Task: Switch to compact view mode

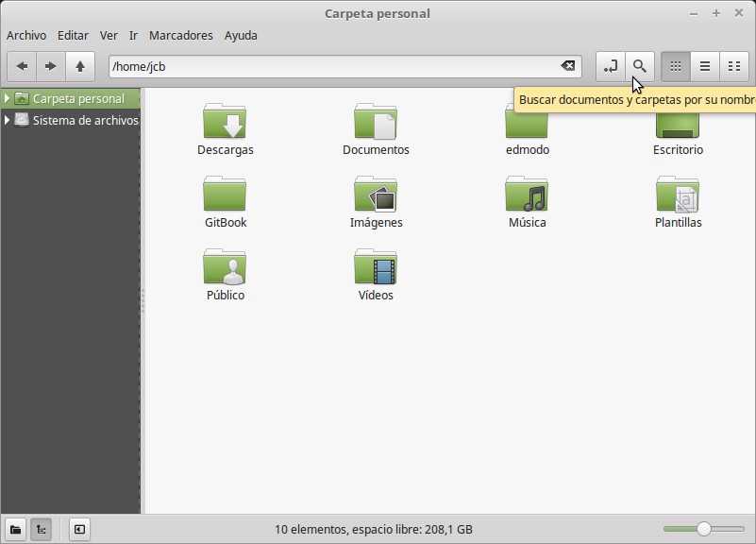Action: point(735,66)
